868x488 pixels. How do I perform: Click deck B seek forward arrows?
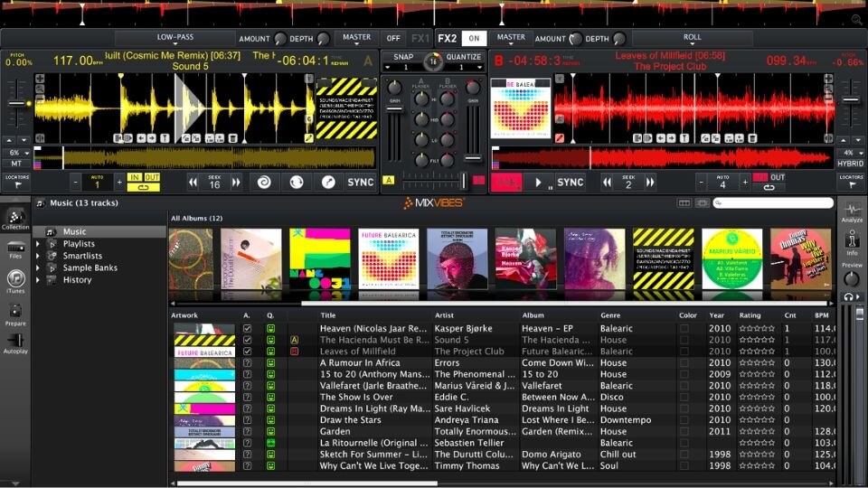point(650,182)
